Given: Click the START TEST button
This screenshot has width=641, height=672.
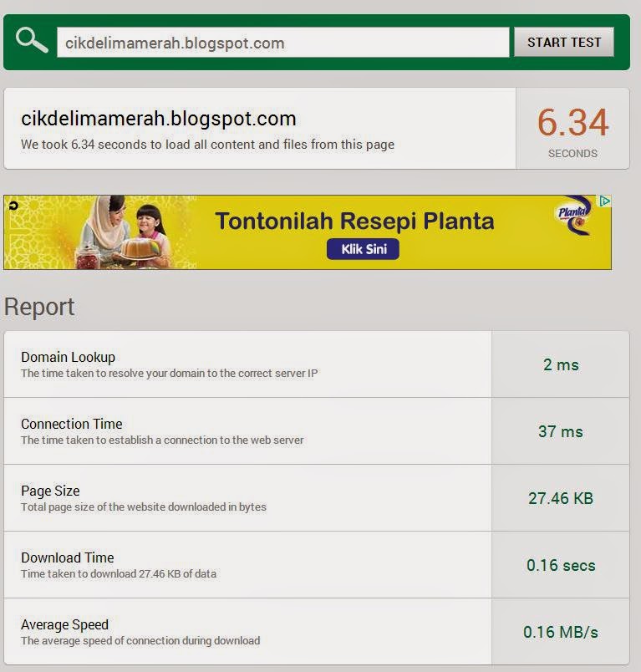Looking at the screenshot, I should [x=564, y=43].
